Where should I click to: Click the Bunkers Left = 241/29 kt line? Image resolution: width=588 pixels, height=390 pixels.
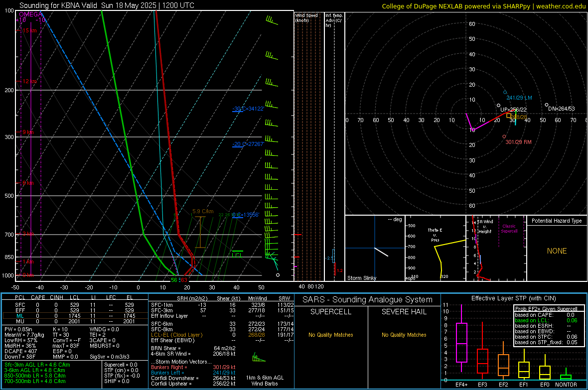tap(193, 373)
